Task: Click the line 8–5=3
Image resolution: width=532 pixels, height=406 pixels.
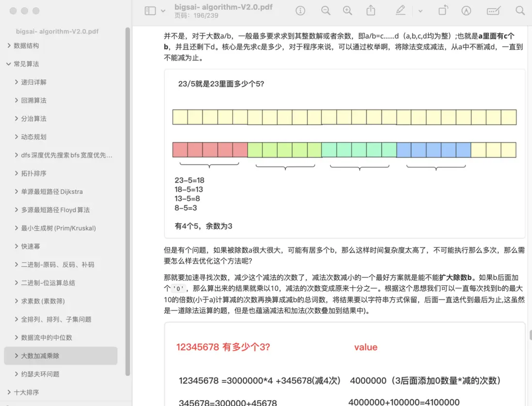Action: 186,207
